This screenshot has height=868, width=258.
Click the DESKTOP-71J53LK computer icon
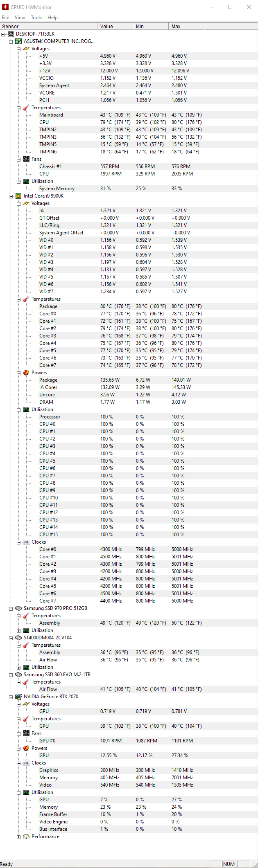click(x=11, y=34)
